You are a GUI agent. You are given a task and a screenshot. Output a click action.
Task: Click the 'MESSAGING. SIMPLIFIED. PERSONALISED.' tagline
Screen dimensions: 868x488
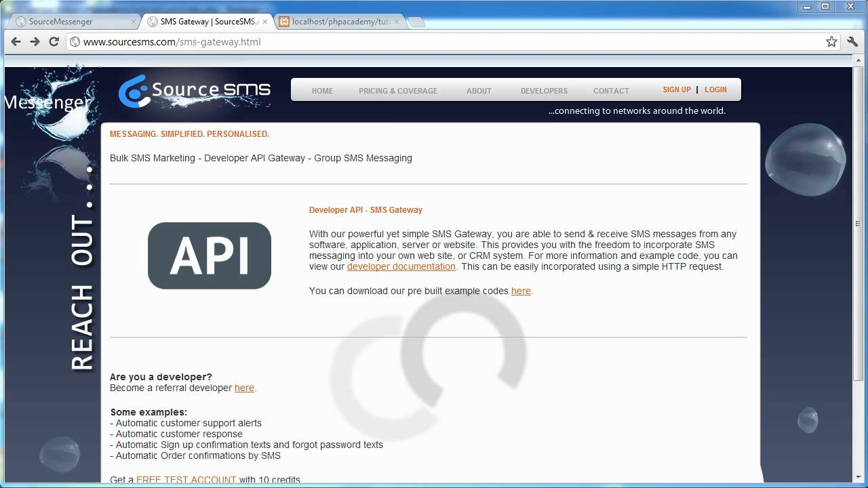tap(189, 134)
